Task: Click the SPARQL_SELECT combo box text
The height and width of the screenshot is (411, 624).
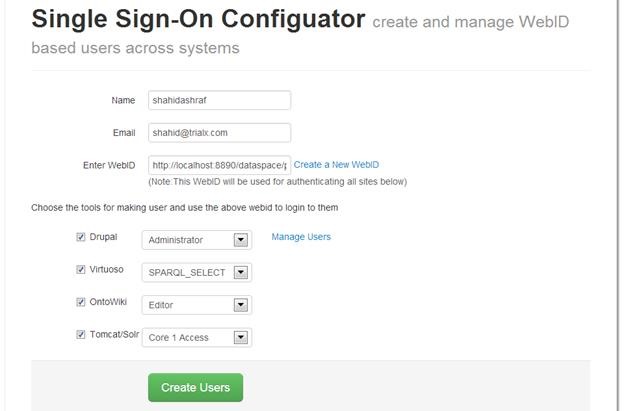Action: coord(187,273)
